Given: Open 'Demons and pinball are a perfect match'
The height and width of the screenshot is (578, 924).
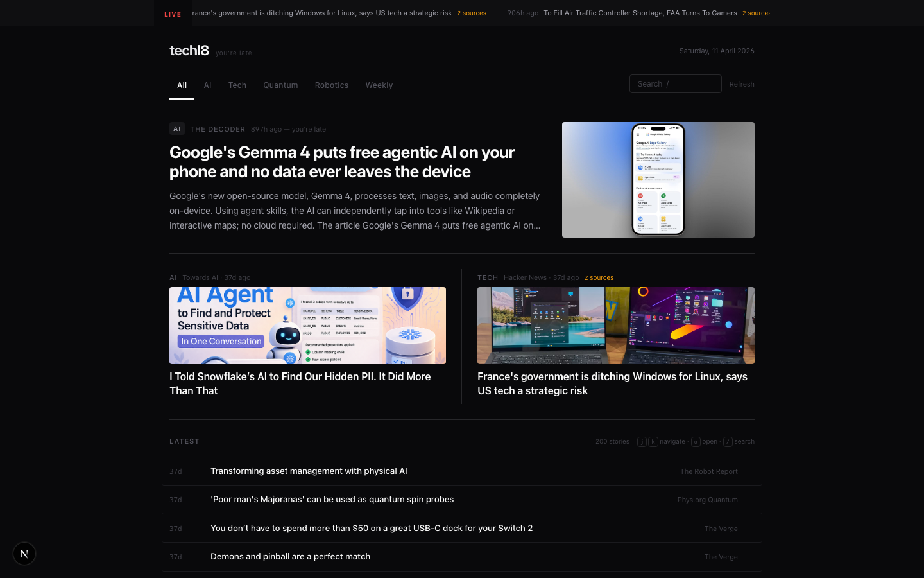Looking at the screenshot, I should (x=290, y=556).
